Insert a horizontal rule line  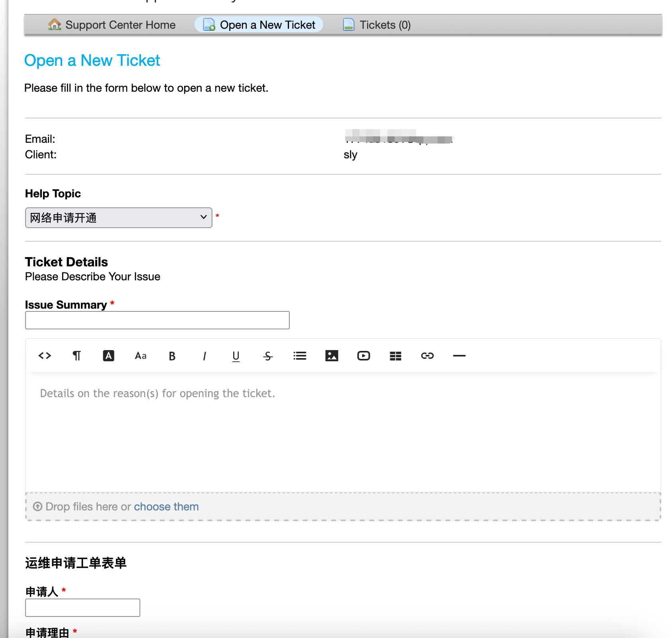[459, 356]
